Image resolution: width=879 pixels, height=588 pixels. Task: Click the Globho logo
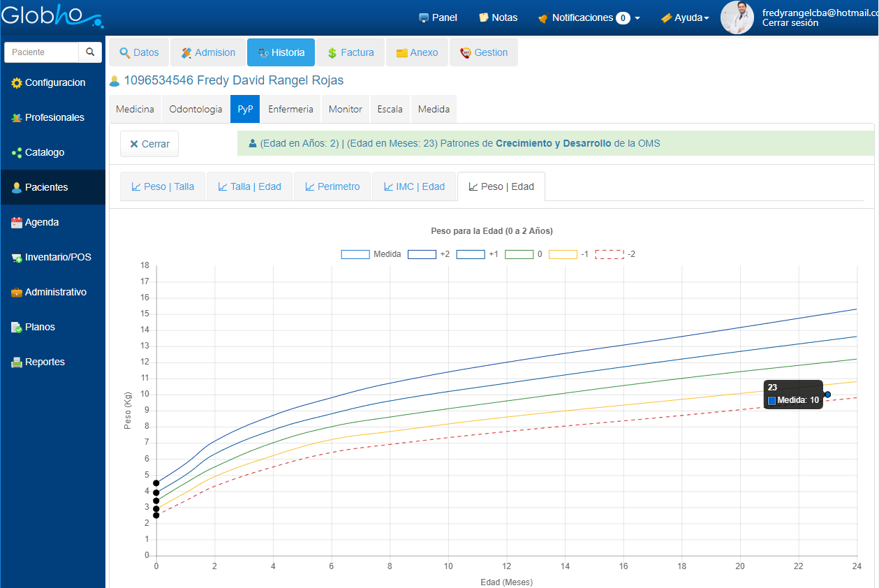pyautogui.click(x=52, y=15)
